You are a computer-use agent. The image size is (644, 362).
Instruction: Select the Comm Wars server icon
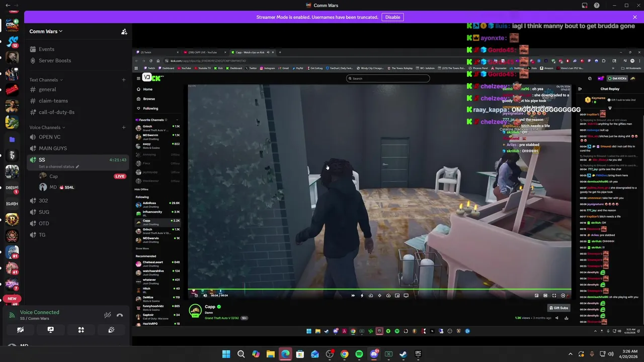pyautogui.click(x=12, y=25)
